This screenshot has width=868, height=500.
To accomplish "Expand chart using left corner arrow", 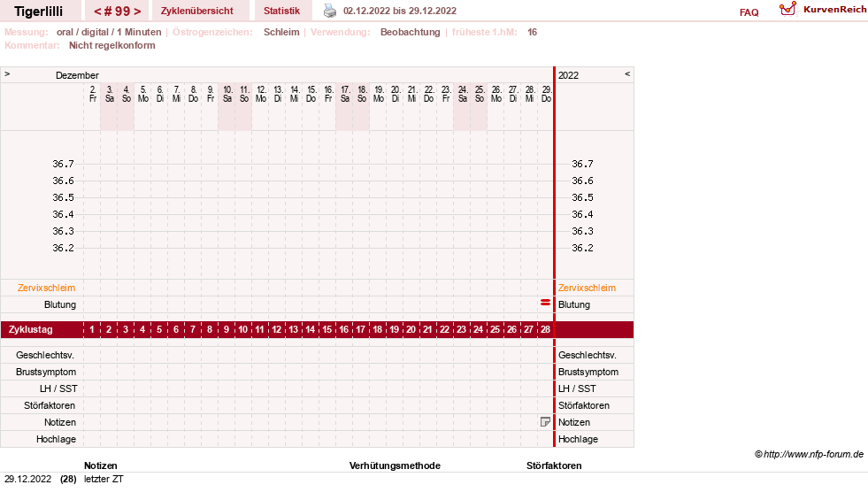I will [x=7, y=73].
